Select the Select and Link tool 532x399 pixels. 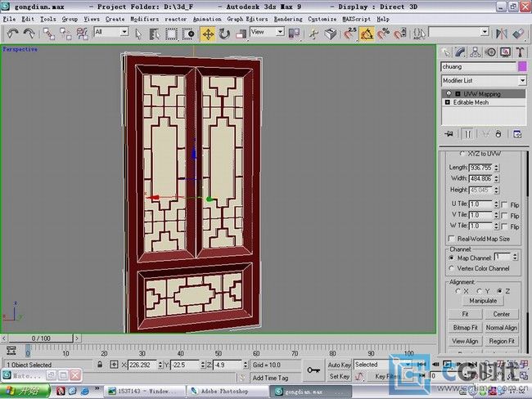click(x=49, y=34)
